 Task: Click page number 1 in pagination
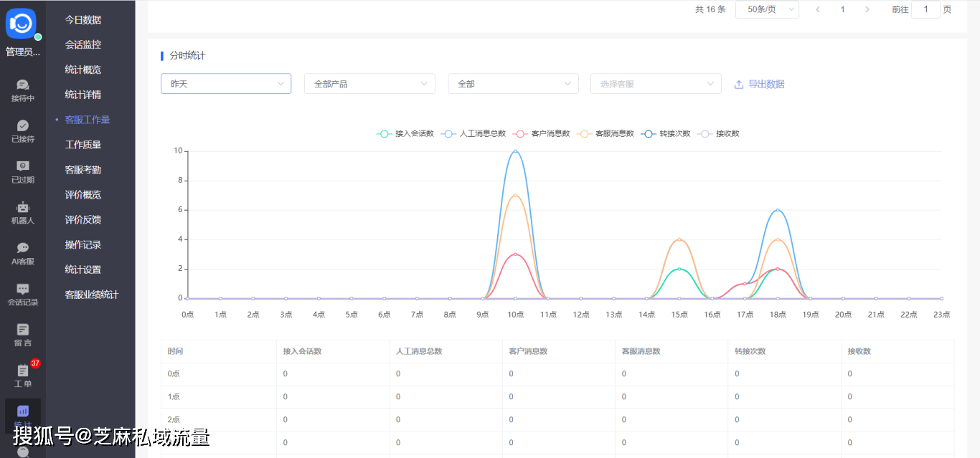(x=842, y=9)
